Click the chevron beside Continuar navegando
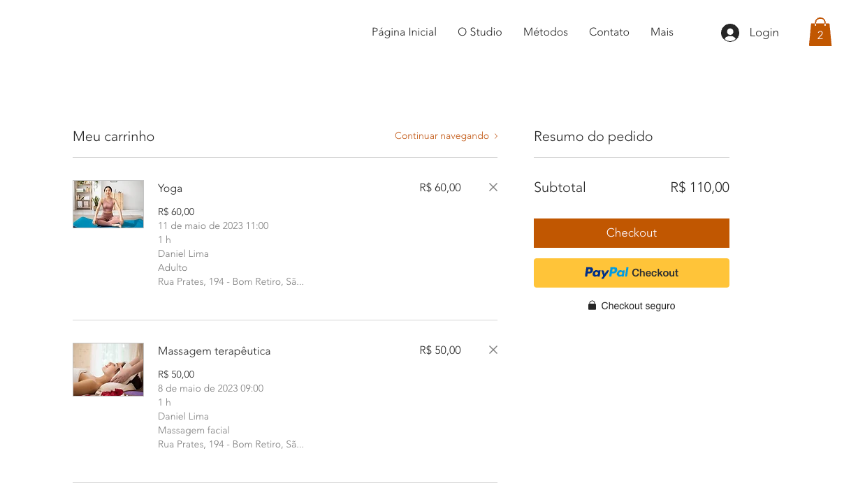Screen dimensions: 865x504 click(496, 136)
